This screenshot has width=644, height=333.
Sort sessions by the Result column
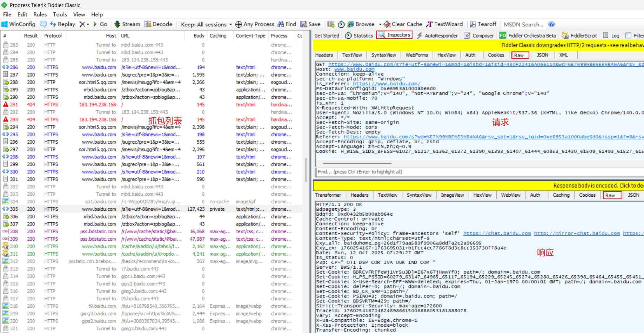(31, 35)
